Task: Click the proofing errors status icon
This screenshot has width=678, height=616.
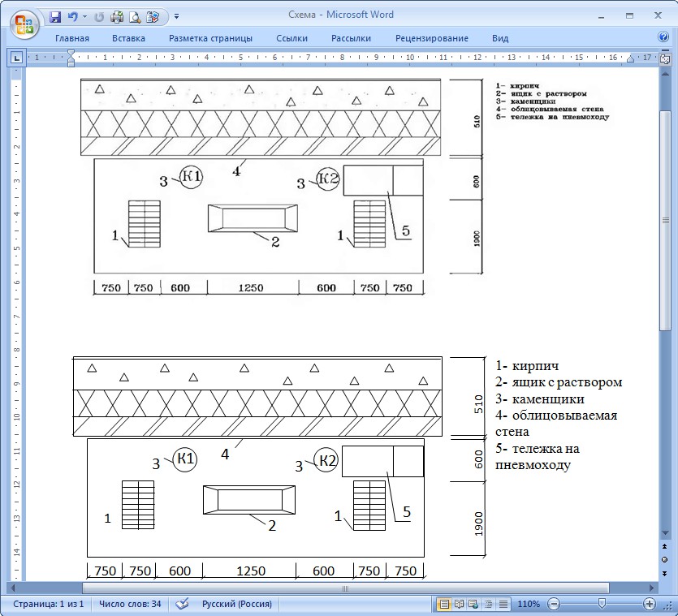Action: click(182, 604)
